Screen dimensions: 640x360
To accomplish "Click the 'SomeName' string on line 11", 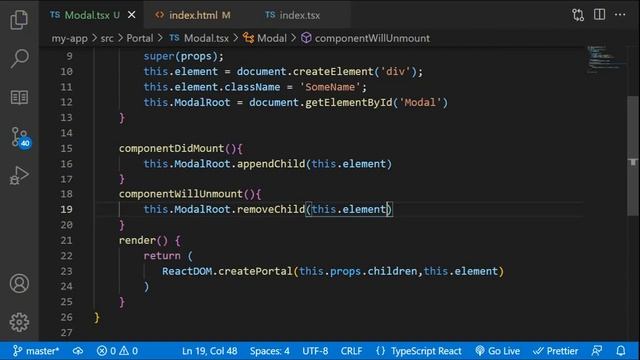I will click(330, 87).
